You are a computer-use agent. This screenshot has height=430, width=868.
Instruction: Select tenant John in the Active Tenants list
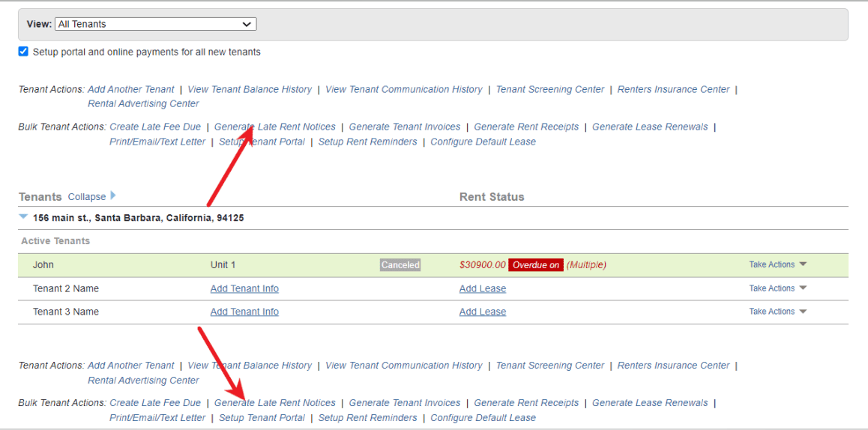pyautogui.click(x=43, y=265)
